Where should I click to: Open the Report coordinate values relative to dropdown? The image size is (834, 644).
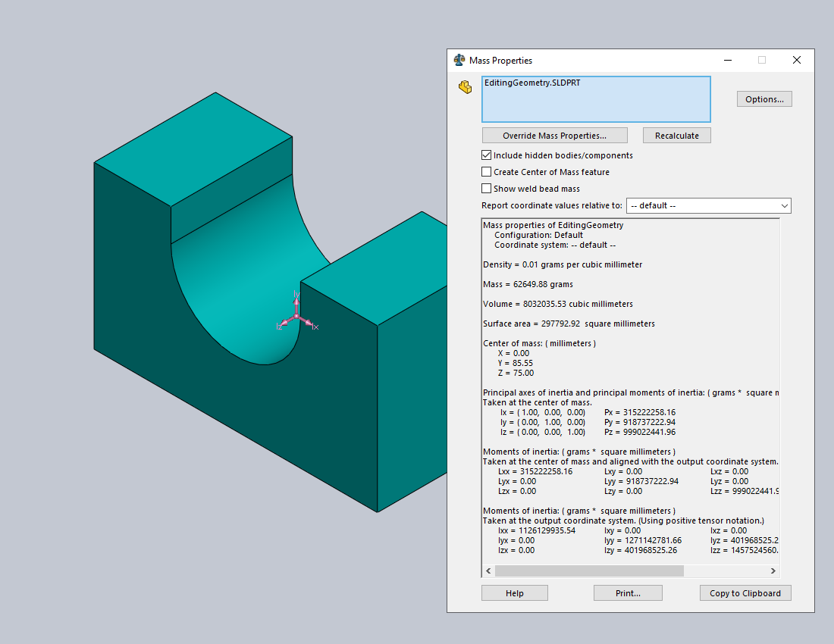[708, 206]
